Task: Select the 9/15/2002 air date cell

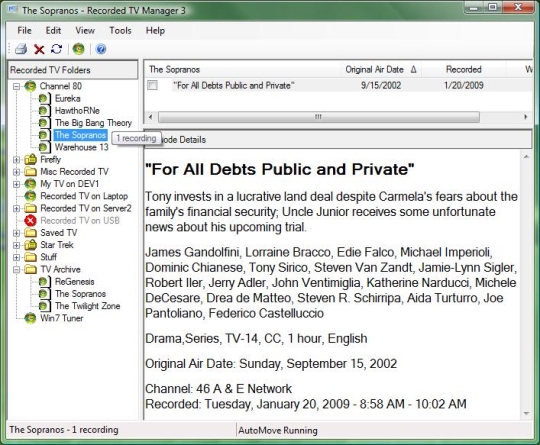Action: click(381, 85)
